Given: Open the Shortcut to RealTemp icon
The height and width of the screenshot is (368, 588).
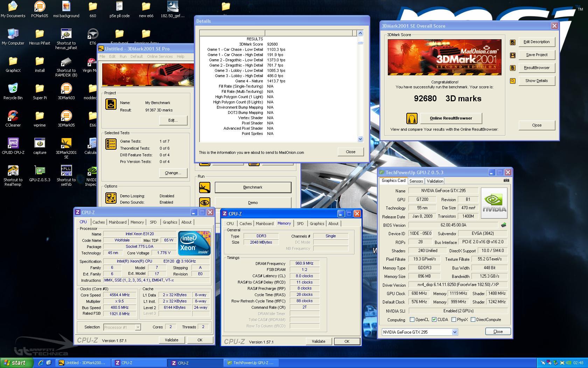Looking at the screenshot, I should 13,175.
